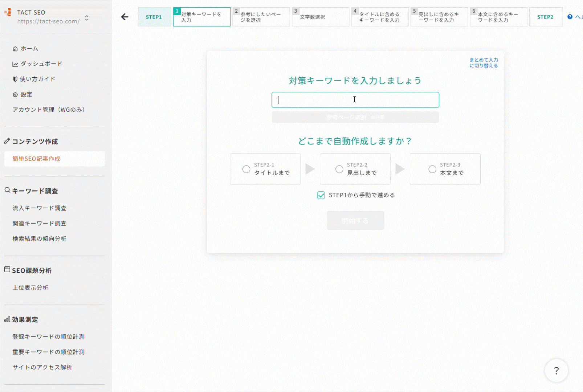Click the まとめて入力に切り替える link
The image size is (583, 392).
(x=483, y=63)
